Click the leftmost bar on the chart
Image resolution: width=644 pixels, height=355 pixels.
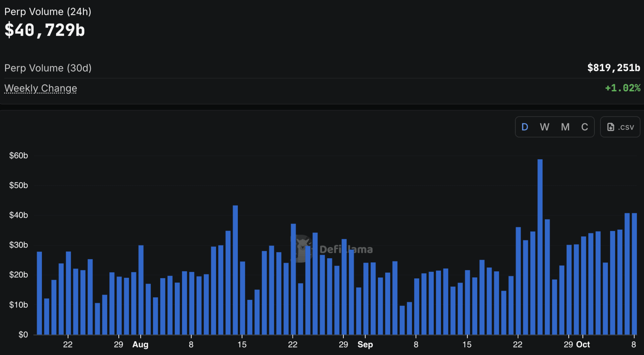coord(39,293)
